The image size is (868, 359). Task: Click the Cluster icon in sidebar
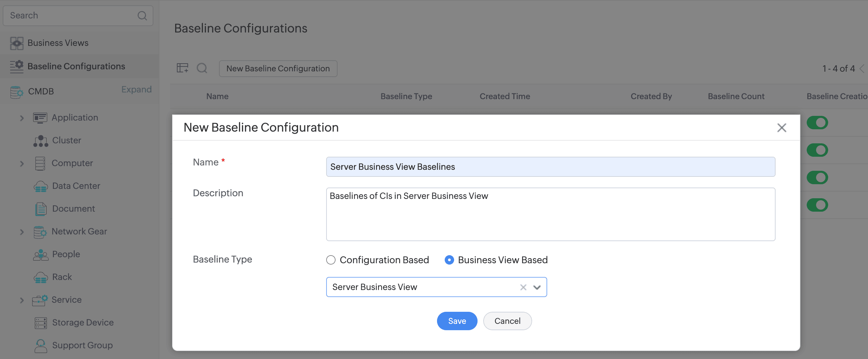[x=41, y=141]
